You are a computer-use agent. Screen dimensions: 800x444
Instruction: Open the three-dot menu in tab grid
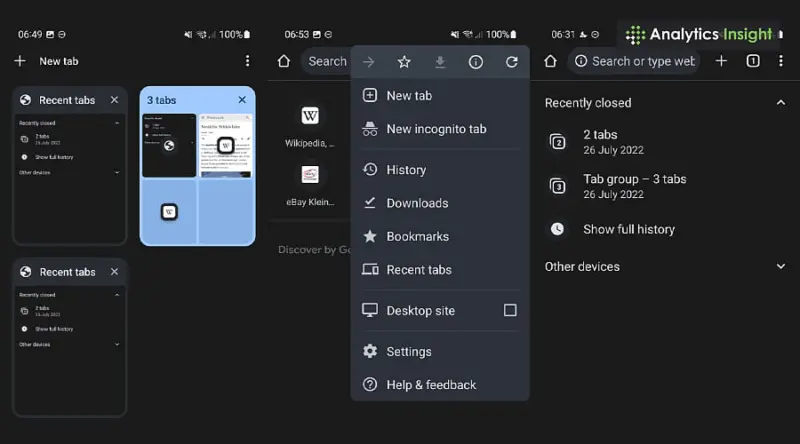[247, 61]
